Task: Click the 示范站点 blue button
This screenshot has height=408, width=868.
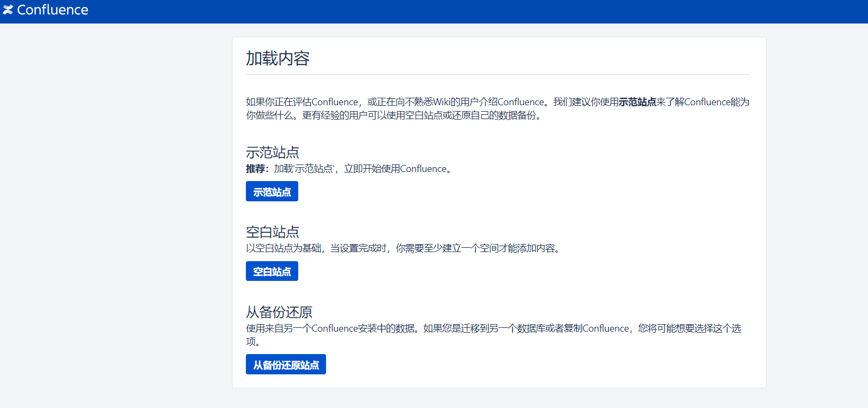Action: 272,192
